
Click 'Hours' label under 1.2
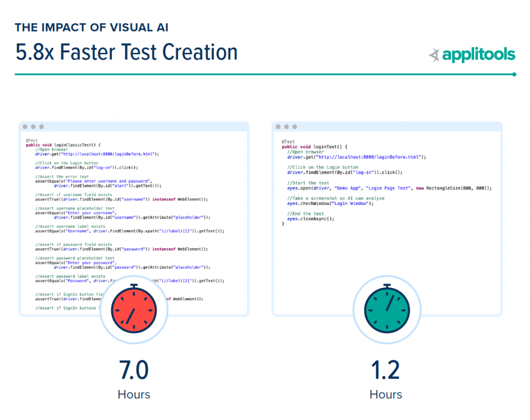[386, 394]
